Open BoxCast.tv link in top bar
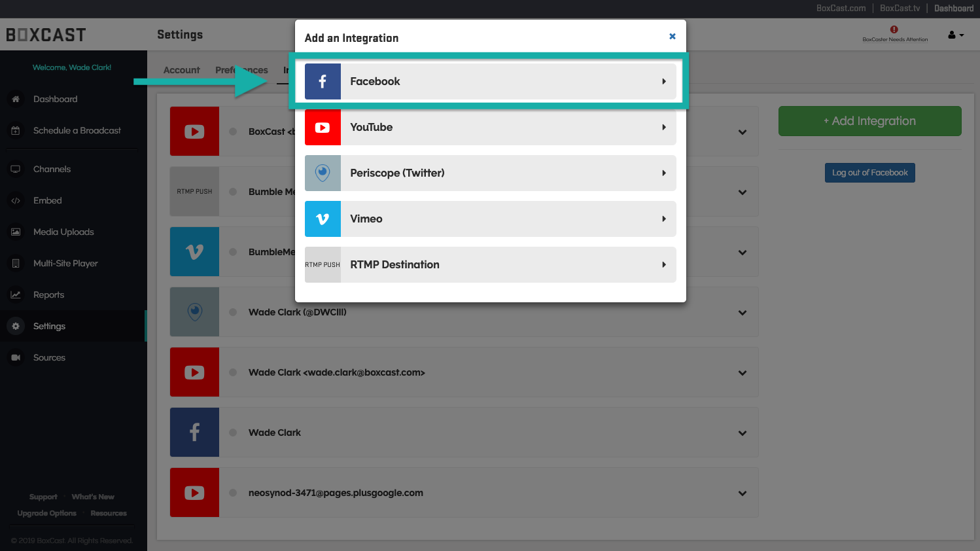The height and width of the screenshot is (551, 980). tap(900, 9)
